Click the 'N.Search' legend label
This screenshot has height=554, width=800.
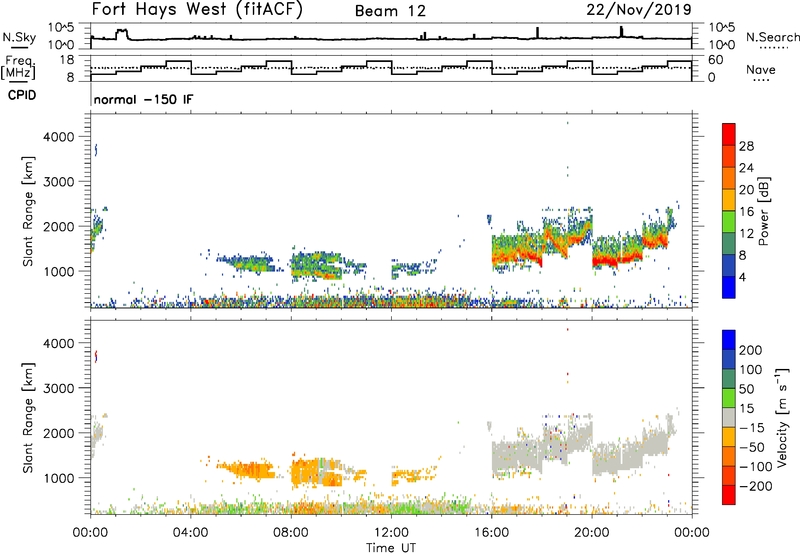(x=772, y=37)
